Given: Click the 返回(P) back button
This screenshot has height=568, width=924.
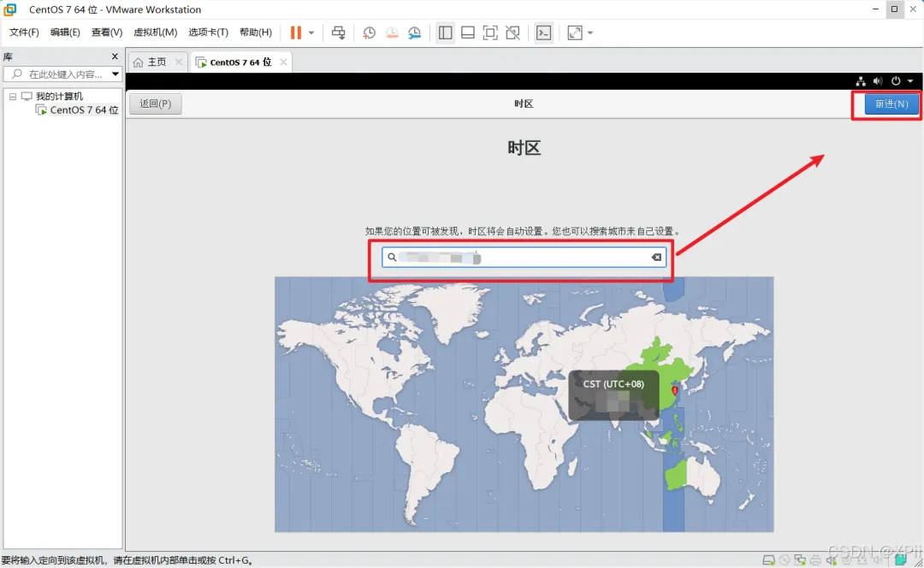Looking at the screenshot, I should [156, 104].
